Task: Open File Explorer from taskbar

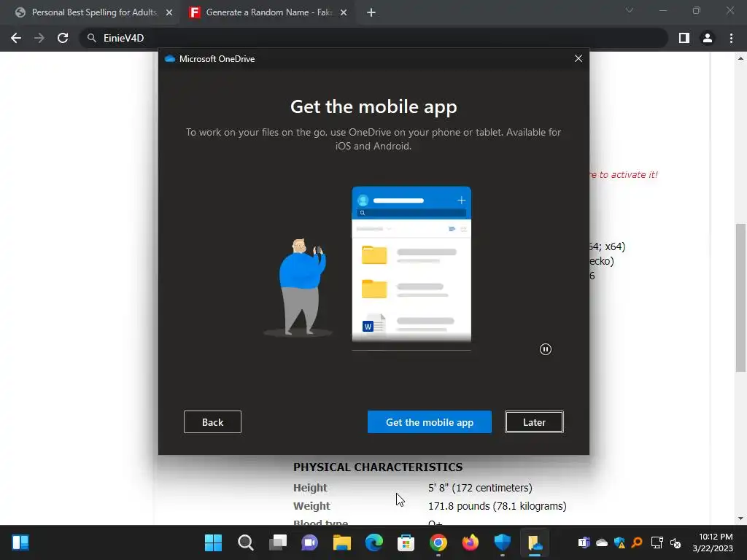Action: 341,542
